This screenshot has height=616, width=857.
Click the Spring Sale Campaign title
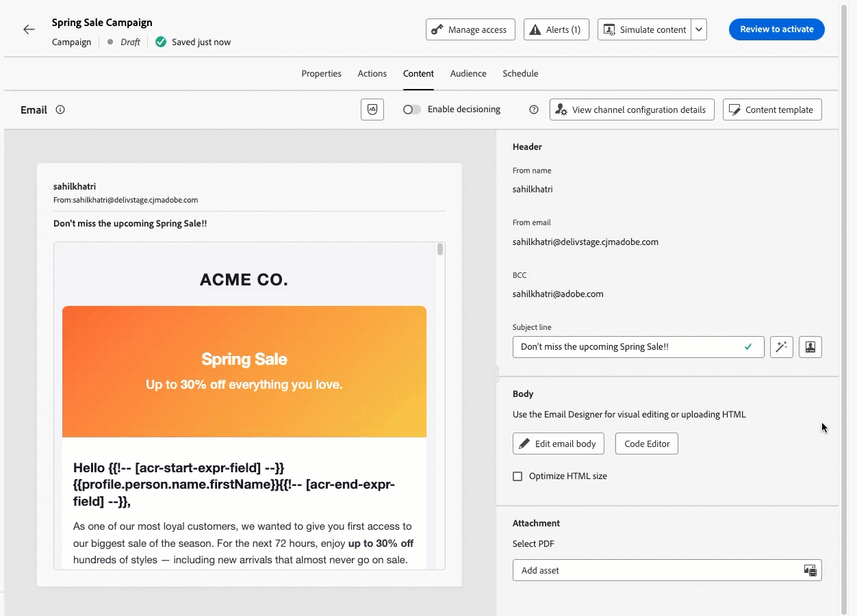tap(102, 23)
